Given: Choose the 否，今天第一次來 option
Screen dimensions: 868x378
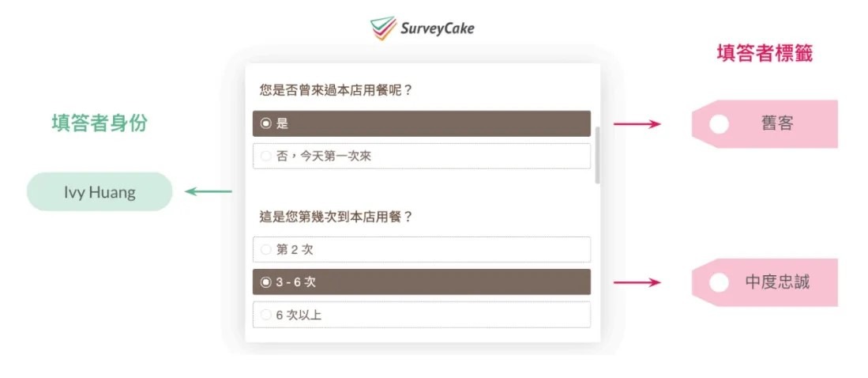Looking at the screenshot, I should [422, 157].
